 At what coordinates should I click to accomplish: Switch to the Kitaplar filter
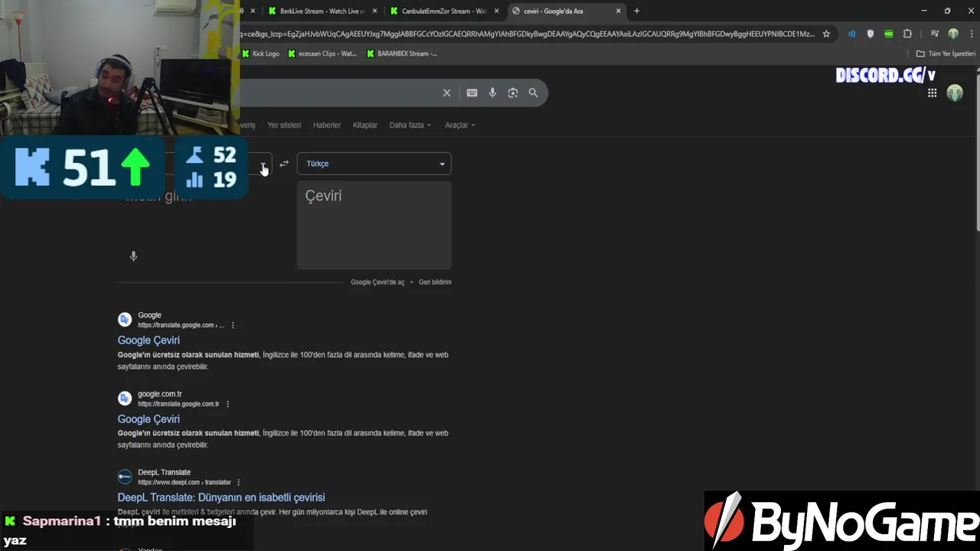365,125
